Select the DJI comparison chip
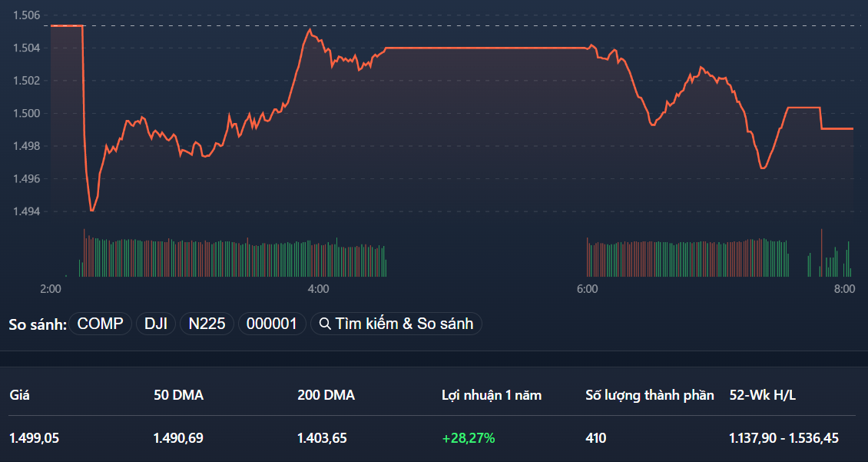Image resolution: width=868 pixels, height=462 pixels. (156, 324)
